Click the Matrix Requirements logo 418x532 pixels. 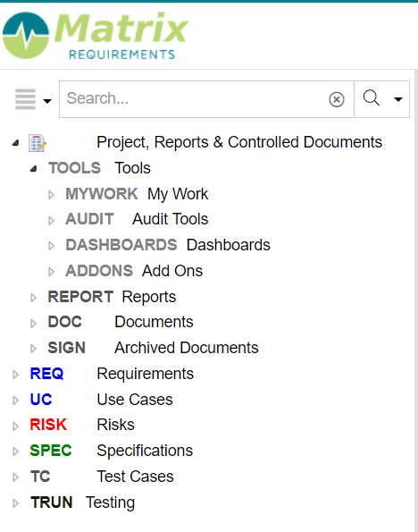pyautogui.click(x=96, y=36)
